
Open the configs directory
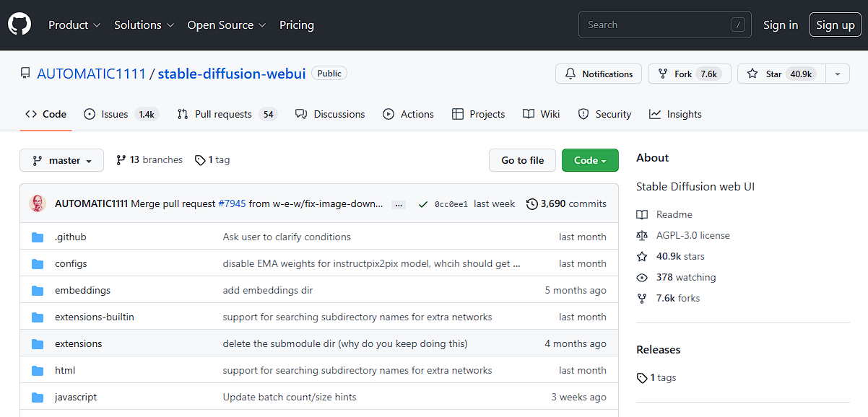tap(71, 263)
